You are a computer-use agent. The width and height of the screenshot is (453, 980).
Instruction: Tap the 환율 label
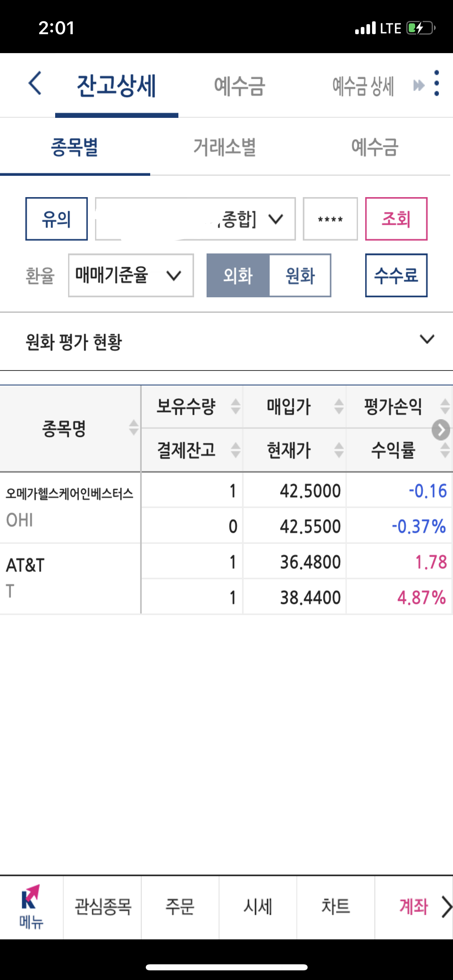tap(40, 276)
